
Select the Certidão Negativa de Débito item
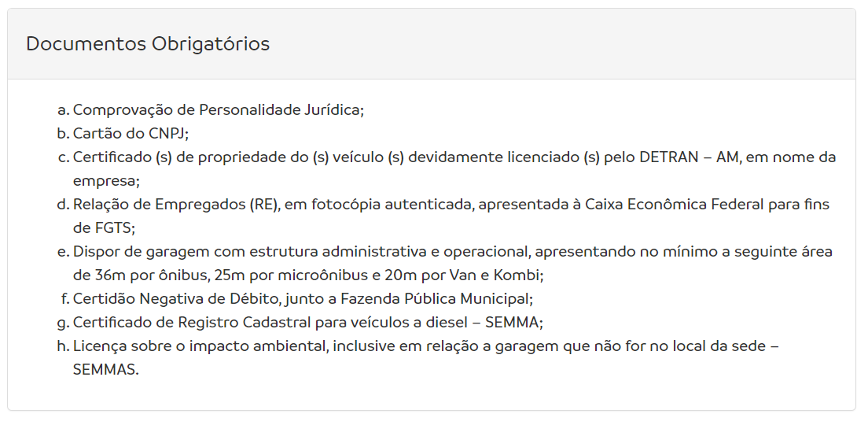coord(303,299)
